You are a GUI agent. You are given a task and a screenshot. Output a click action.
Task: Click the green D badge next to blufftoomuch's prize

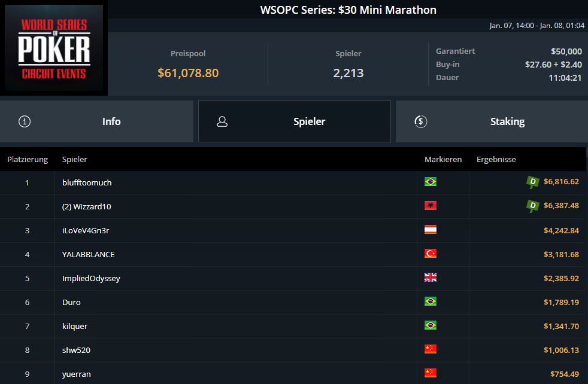pos(532,182)
